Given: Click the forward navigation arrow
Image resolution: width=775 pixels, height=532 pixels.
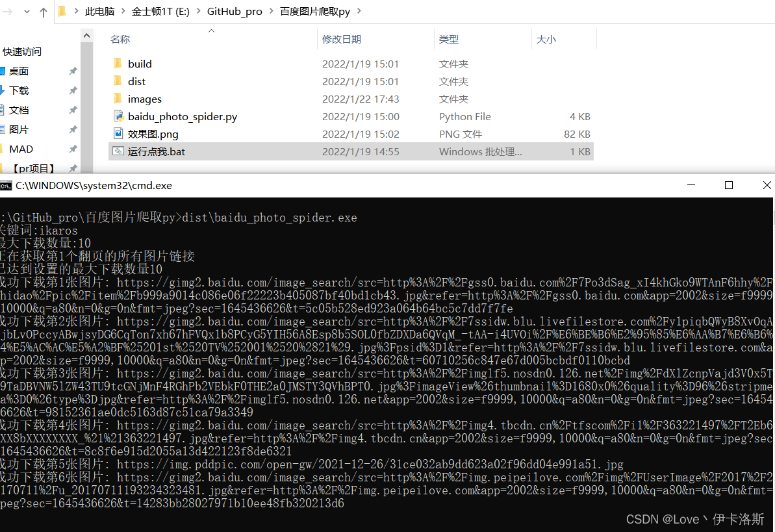Looking at the screenshot, I should pyautogui.click(x=7, y=12).
